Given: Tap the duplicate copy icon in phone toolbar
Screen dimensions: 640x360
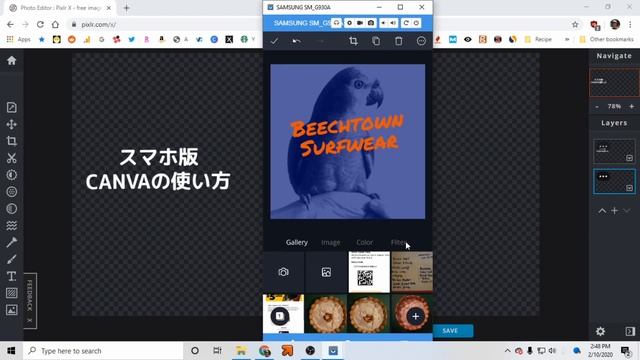Looking at the screenshot, I should click(x=376, y=41).
